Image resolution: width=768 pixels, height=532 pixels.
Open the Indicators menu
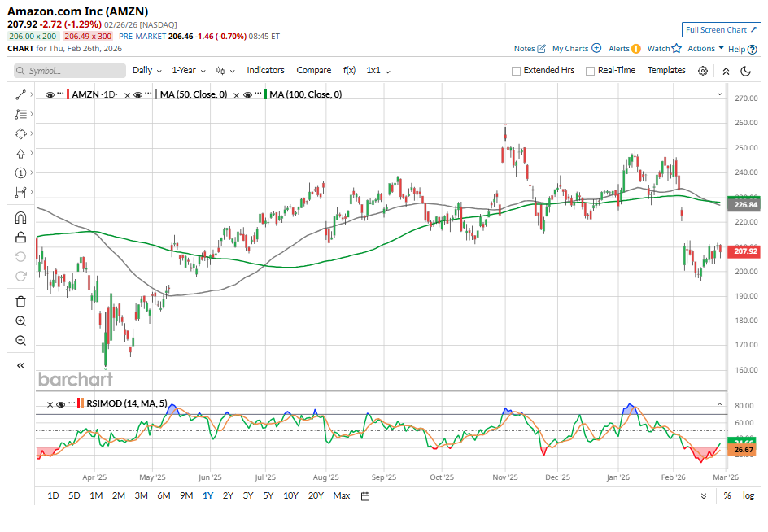pos(265,71)
